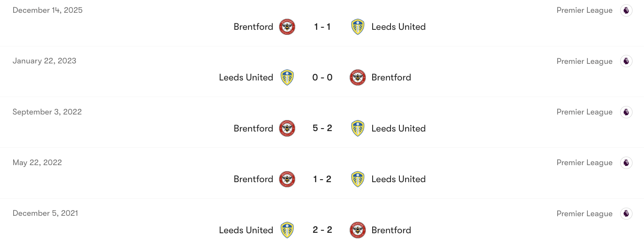Click the Premier League icon beside September 3, 2022
The image size is (644, 246).
[x=626, y=112]
